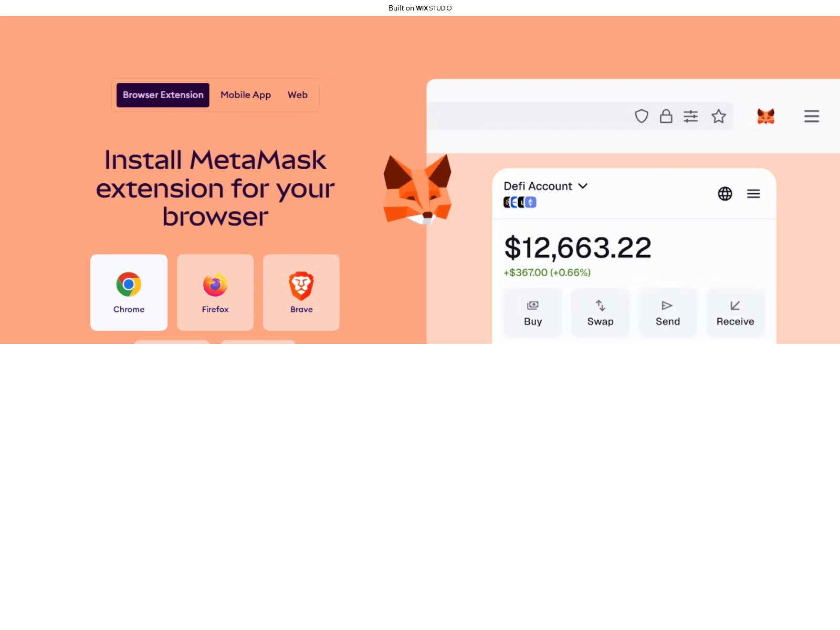
Task: Bookmark with the star icon
Action: [719, 116]
